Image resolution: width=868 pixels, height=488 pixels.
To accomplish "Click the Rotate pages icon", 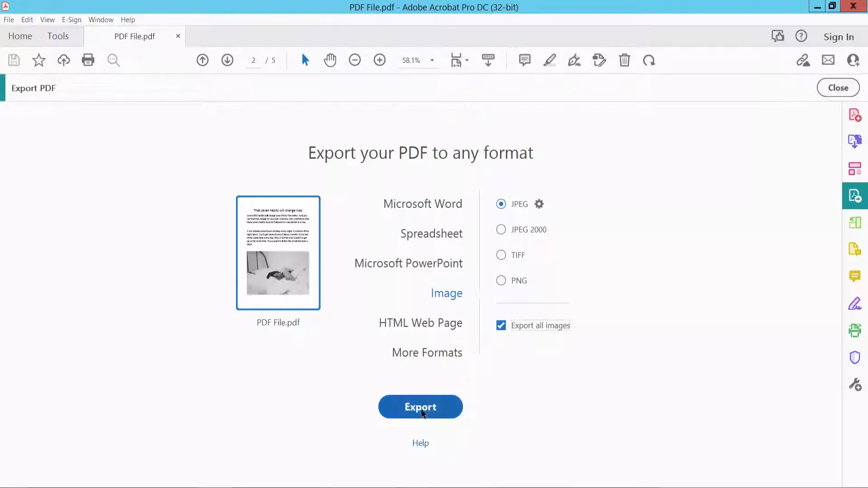I will coord(649,60).
